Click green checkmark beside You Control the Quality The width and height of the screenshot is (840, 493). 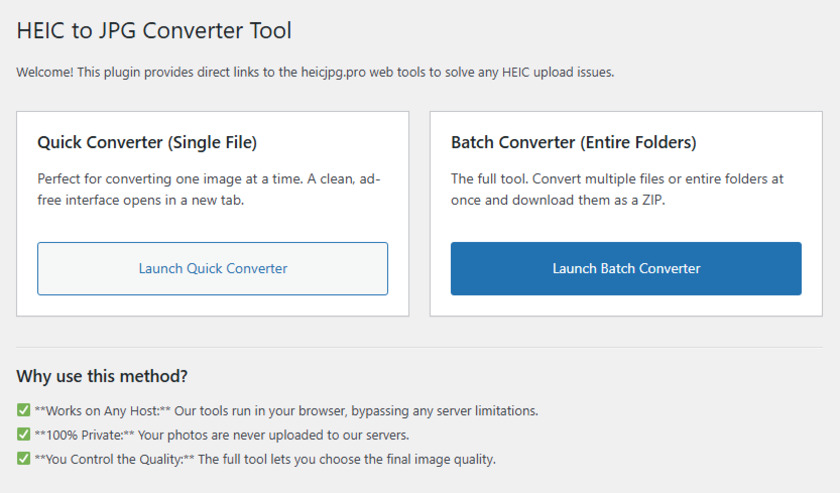click(23, 460)
